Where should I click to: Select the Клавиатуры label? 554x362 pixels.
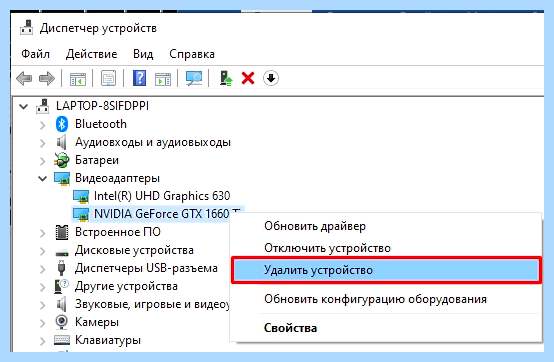coord(108,340)
